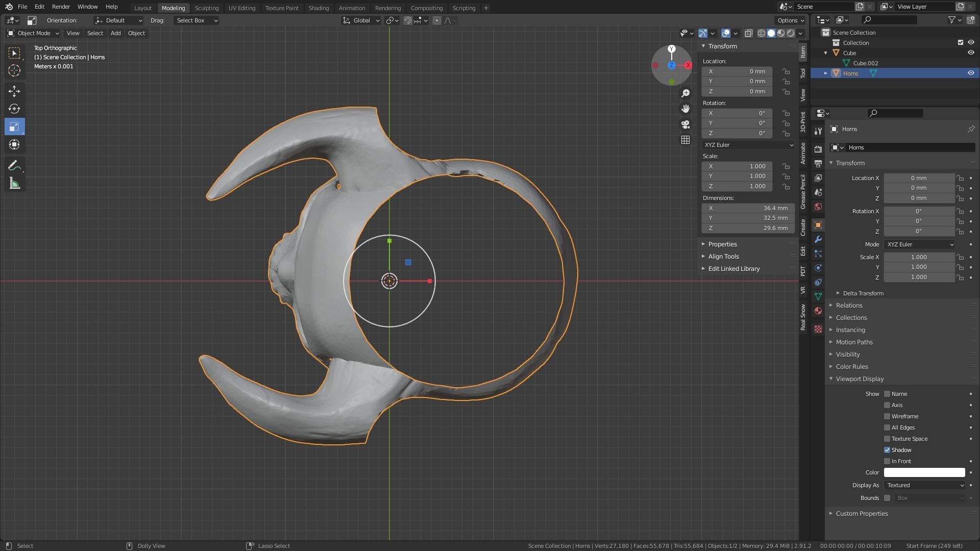
Task: Open Material properties tab
Action: pos(818,311)
